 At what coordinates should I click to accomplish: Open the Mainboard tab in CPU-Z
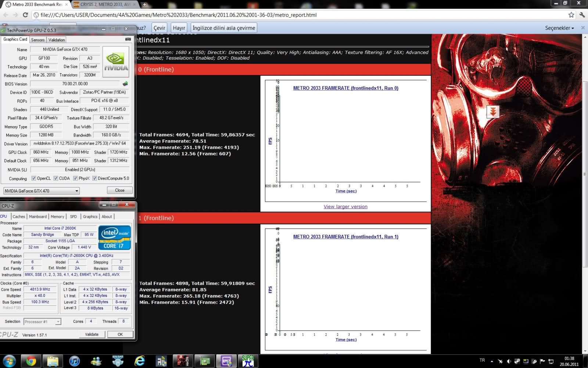pyautogui.click(x=38, y=217)
